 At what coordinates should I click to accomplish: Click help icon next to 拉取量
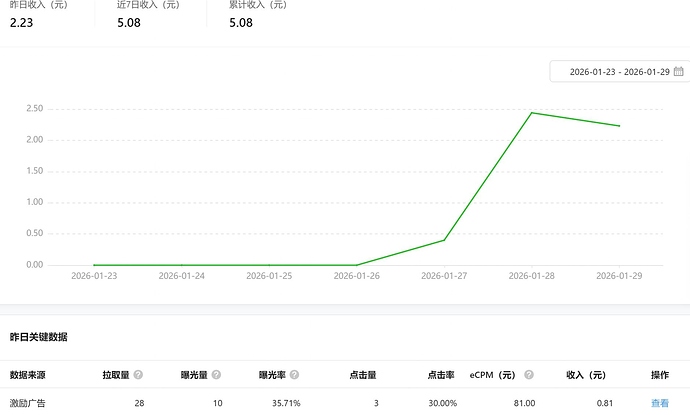pyautogui.click(x=138, y=375)
